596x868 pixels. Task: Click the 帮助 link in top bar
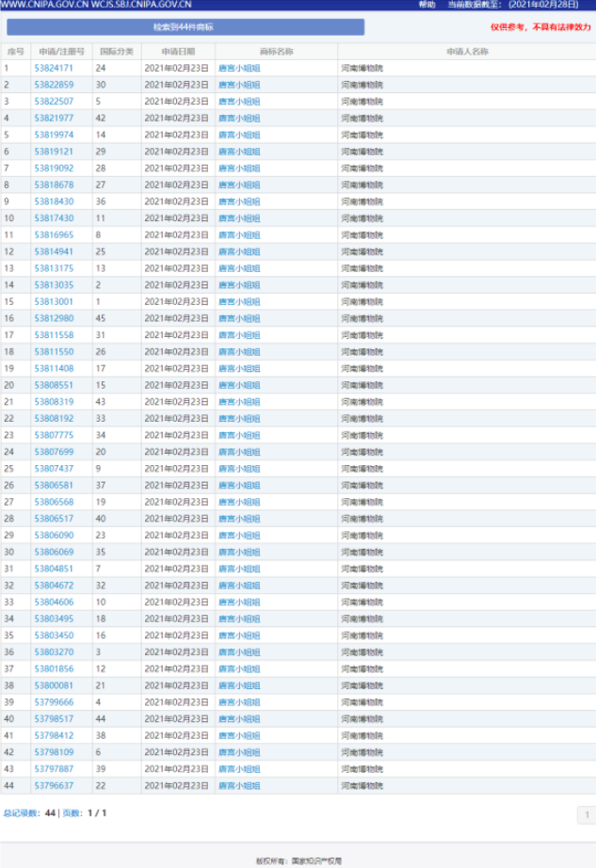(x=427, y=5)
